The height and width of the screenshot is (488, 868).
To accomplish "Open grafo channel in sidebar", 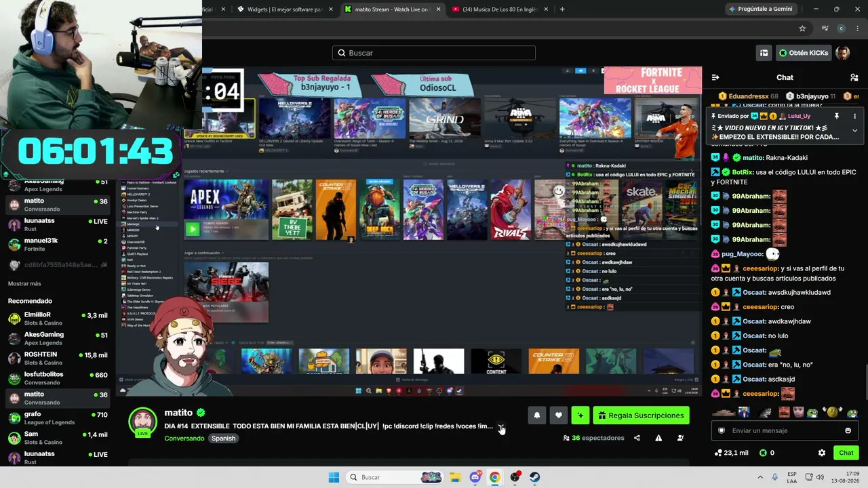I will pos(58,418).
